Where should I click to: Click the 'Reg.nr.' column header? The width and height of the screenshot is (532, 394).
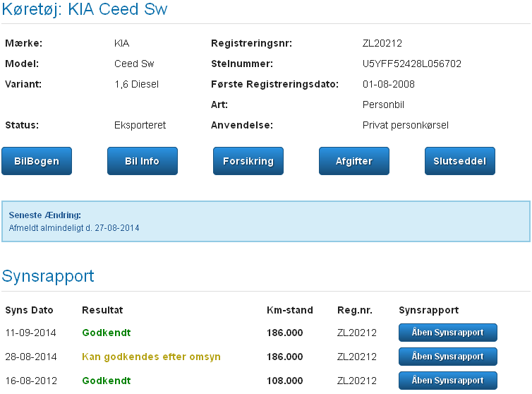point(355,310)
